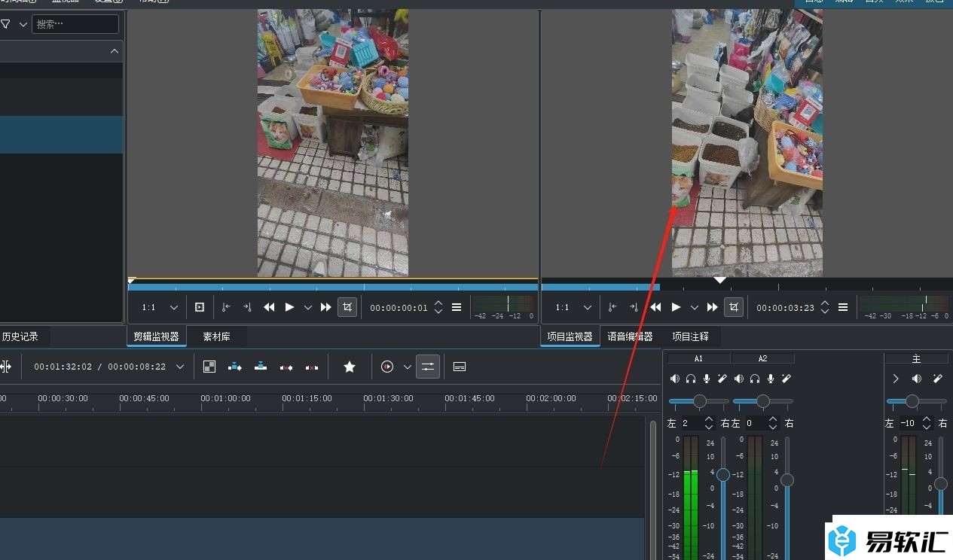
Task: Switch to the 历史记录 tab
Action: (20, 336)
